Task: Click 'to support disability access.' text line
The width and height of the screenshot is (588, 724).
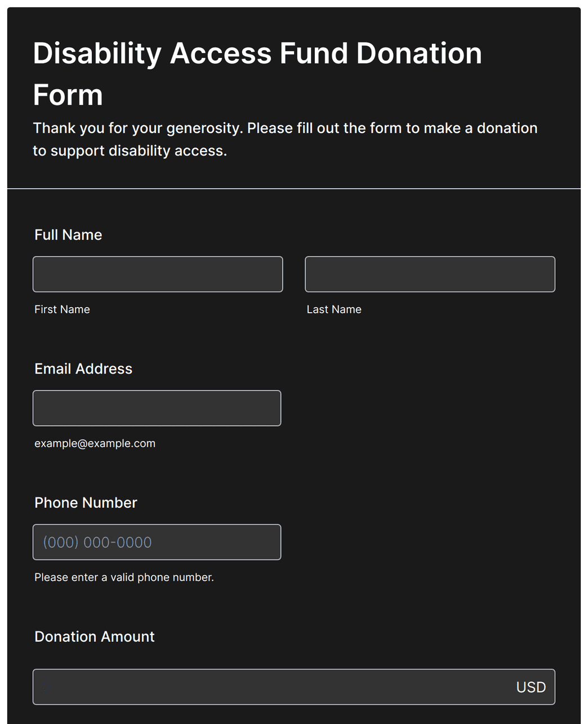Action: pos(130,151)
